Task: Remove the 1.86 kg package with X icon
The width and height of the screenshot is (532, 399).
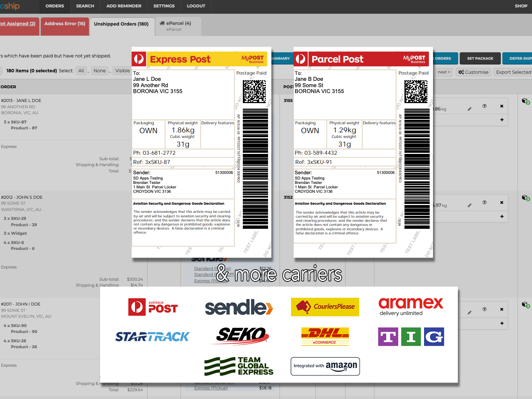Action: point(502,106)
